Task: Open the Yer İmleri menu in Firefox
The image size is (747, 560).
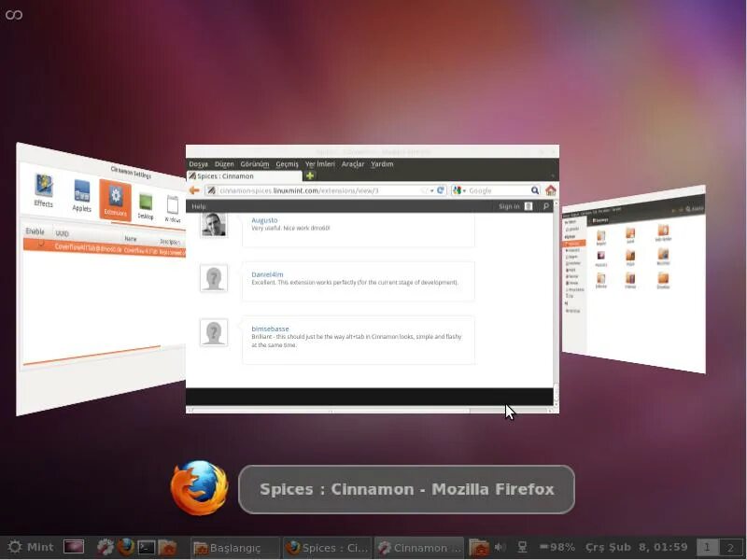Action: click(x=319, y=164)
